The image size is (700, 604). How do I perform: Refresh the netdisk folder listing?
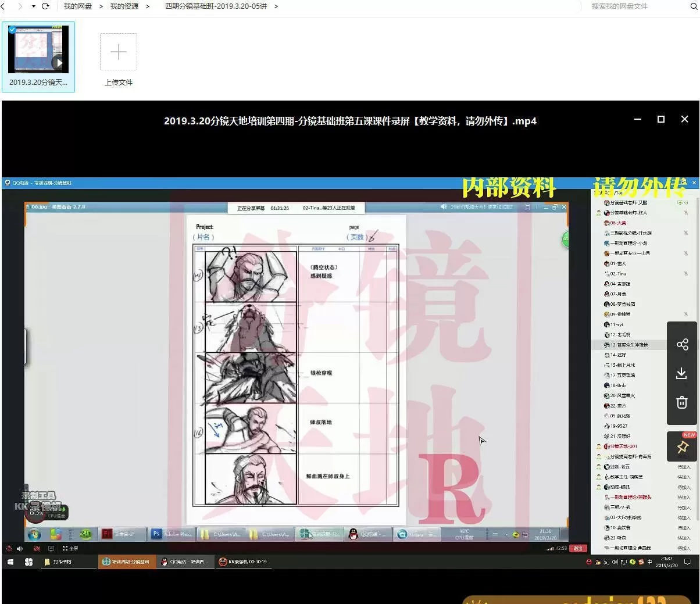[45, 6]
